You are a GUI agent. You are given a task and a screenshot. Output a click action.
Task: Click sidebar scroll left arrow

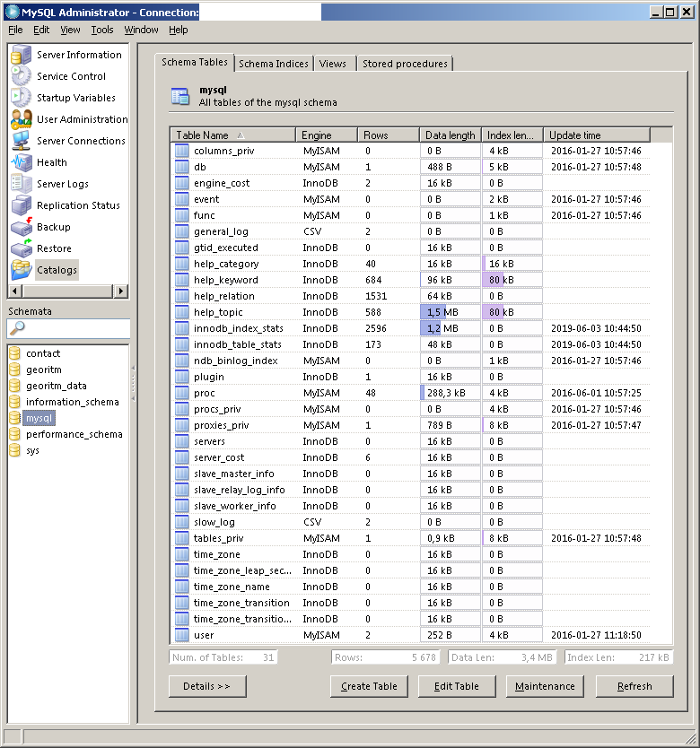[14, 291]
